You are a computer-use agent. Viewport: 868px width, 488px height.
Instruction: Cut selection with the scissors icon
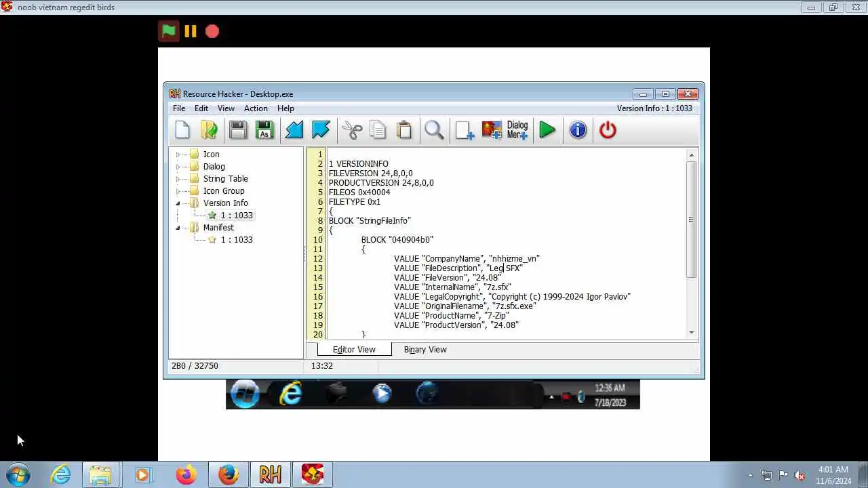click(x=352, y=130)
